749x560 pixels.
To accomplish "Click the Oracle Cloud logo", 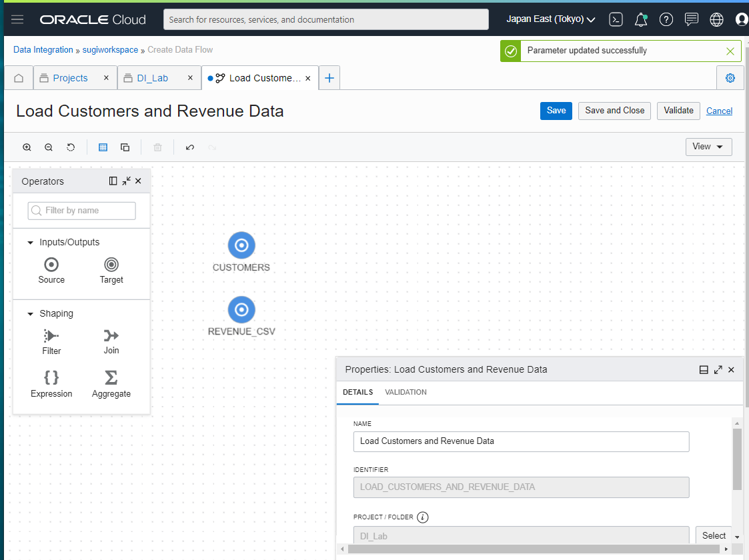I will [93, 19].
